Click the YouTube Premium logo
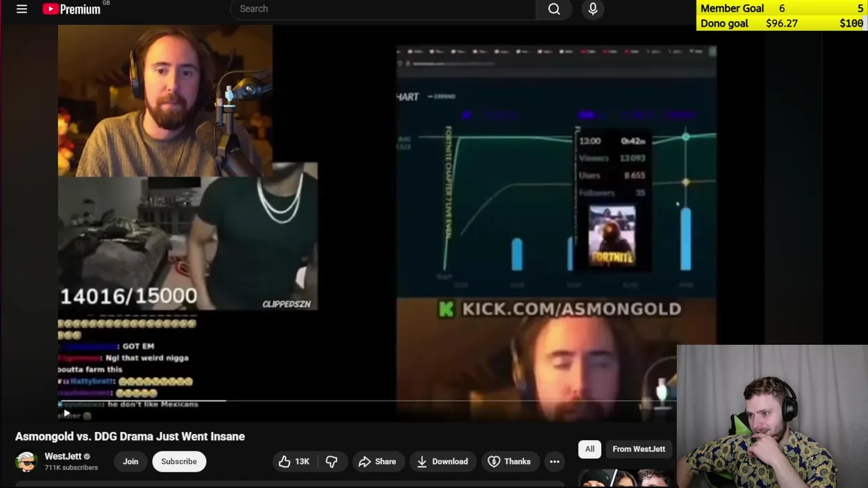Image resolution: width=868 pixels, height=488 pixels. pos(71,9)
